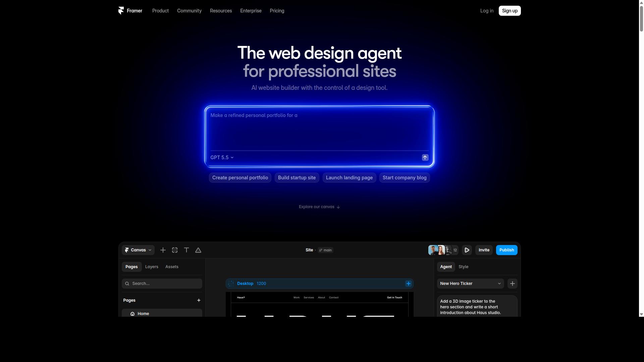The height and width of the screenshot is (362, 644).
Task: Click the plus icon beside New Hero Ticker
Action: coord(513,284)
